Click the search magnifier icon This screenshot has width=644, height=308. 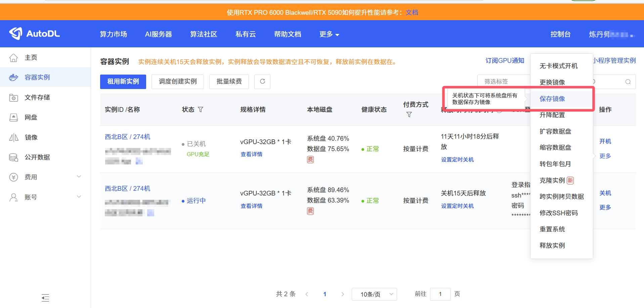pyautogui.click(x=628, y=82)
